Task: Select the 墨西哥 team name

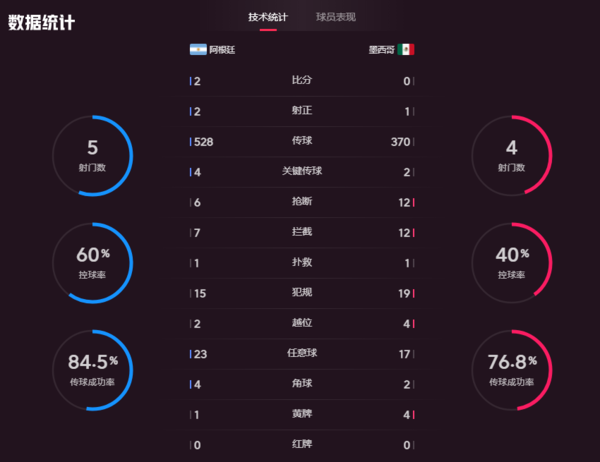Action: click(380, 49)
